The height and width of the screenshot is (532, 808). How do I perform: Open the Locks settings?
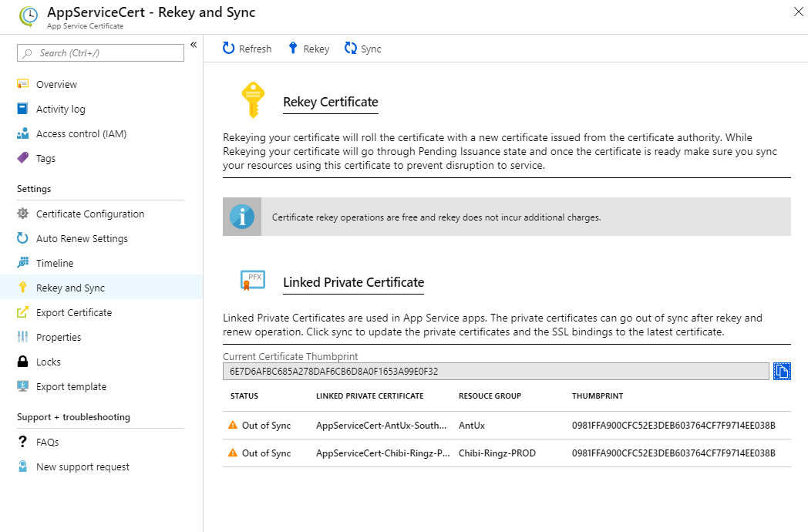tap(48, 362)
